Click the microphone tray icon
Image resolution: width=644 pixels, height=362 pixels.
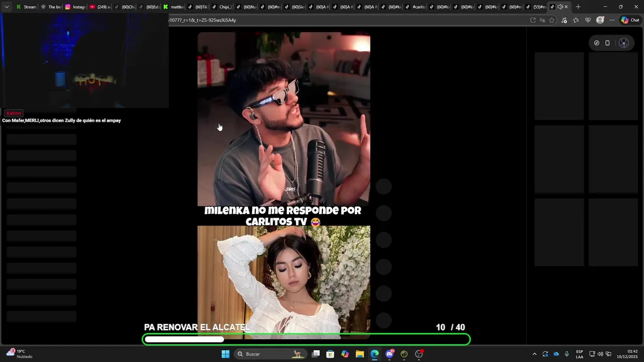click(x=567, y=354)
